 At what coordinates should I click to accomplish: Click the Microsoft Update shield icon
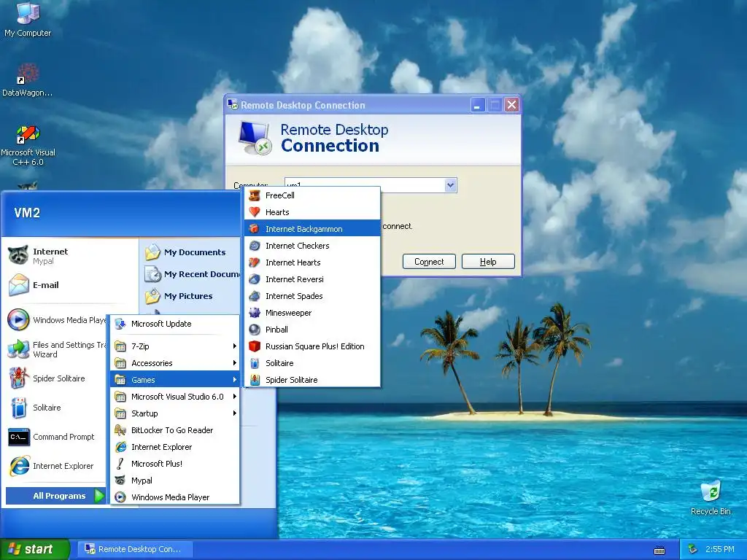coord(120,324)
